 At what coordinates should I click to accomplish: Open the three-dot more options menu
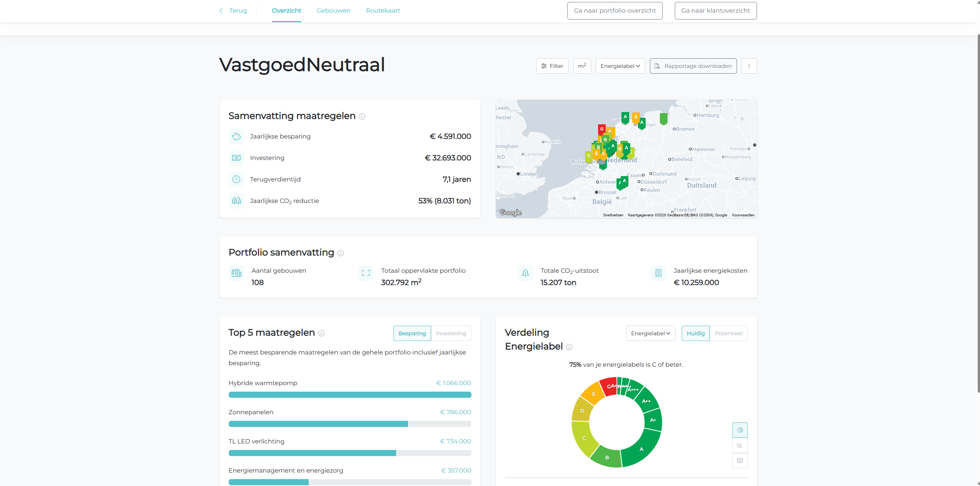point(749,66)
